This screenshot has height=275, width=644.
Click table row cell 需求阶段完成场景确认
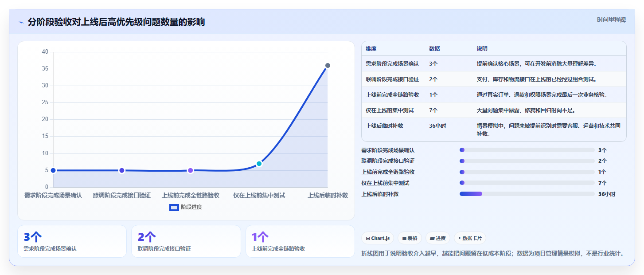392,64
